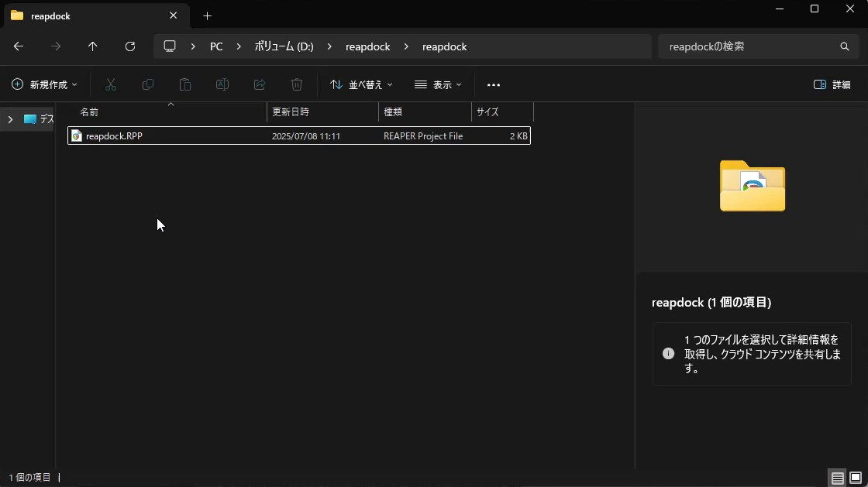868x487 pixels.
Task: Select the デスクトップ folder in navigation pane
Action: point(40,119)
